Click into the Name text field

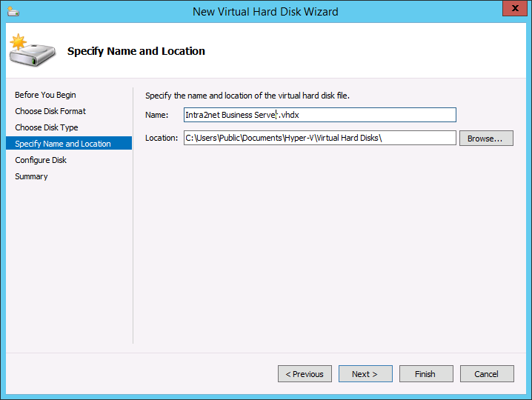(320, 115)
